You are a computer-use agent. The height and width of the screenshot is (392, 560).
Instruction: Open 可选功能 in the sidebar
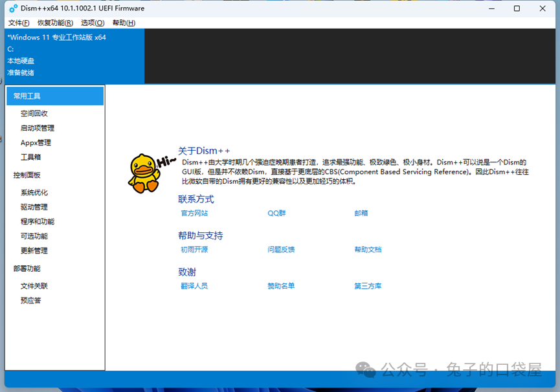point(34,236)
